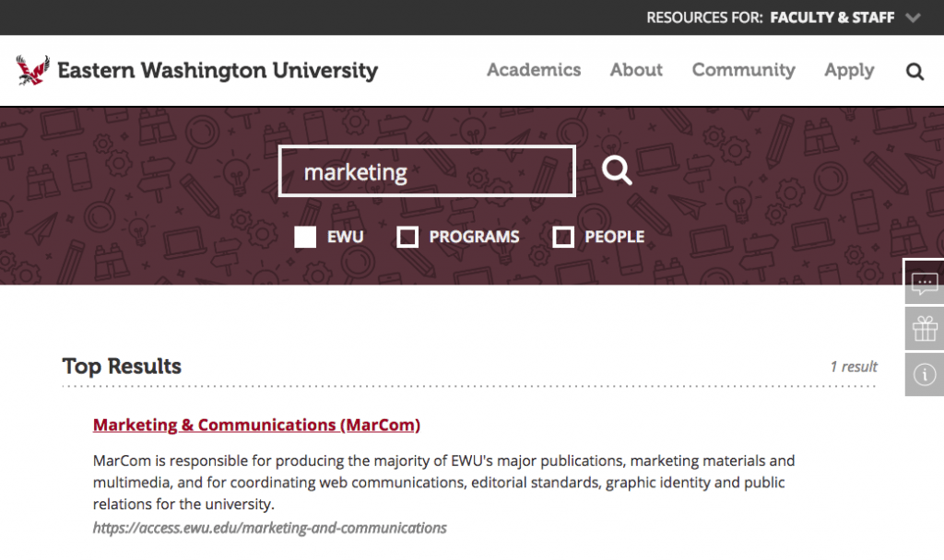This screenshot has width=944, height=560.
Task: Go to the Apply menu item
Action: click(x=849, y=70)
